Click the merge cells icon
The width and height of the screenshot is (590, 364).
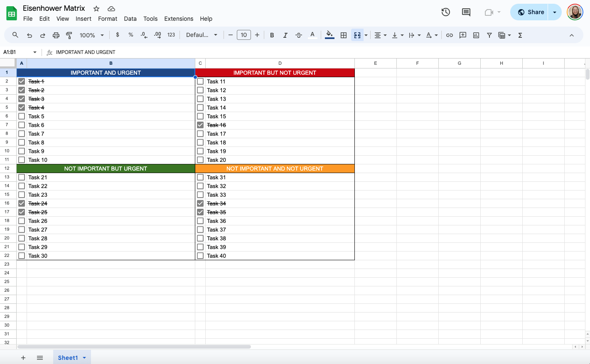pyautogui.click(x=357, y=35)
